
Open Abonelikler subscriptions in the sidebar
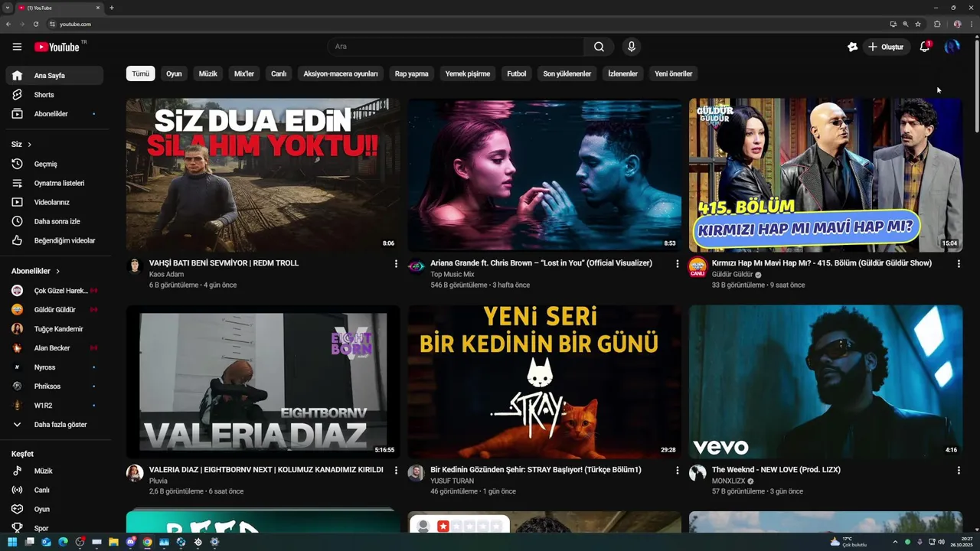54,114
